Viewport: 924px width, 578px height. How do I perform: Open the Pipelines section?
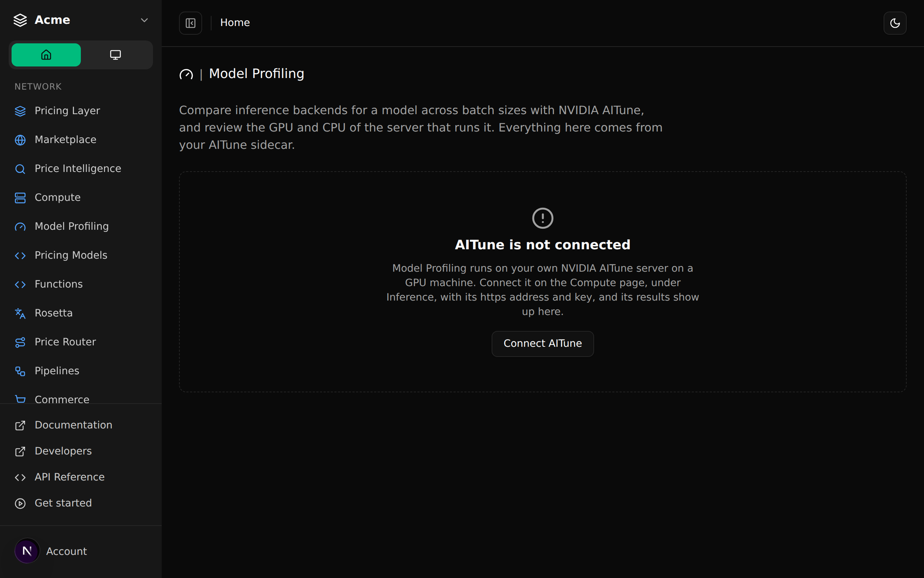[81, 371]
